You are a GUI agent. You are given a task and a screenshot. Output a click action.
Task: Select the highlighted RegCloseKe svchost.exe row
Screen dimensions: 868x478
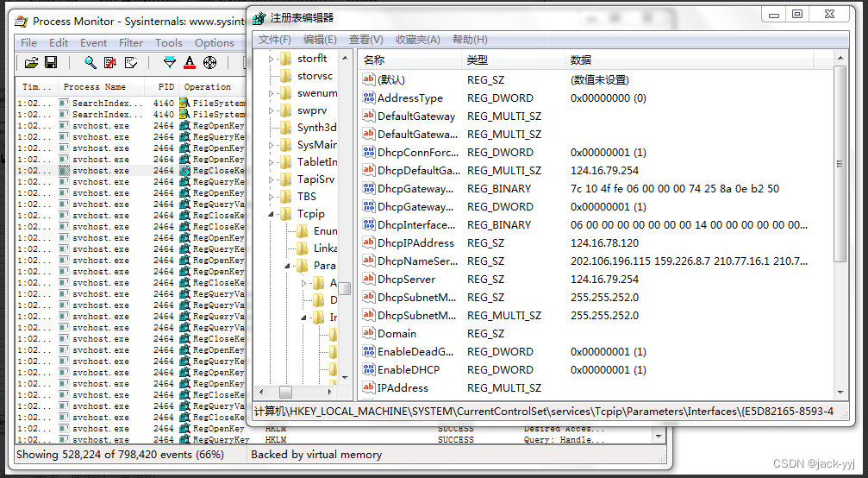tap(132, 170)
